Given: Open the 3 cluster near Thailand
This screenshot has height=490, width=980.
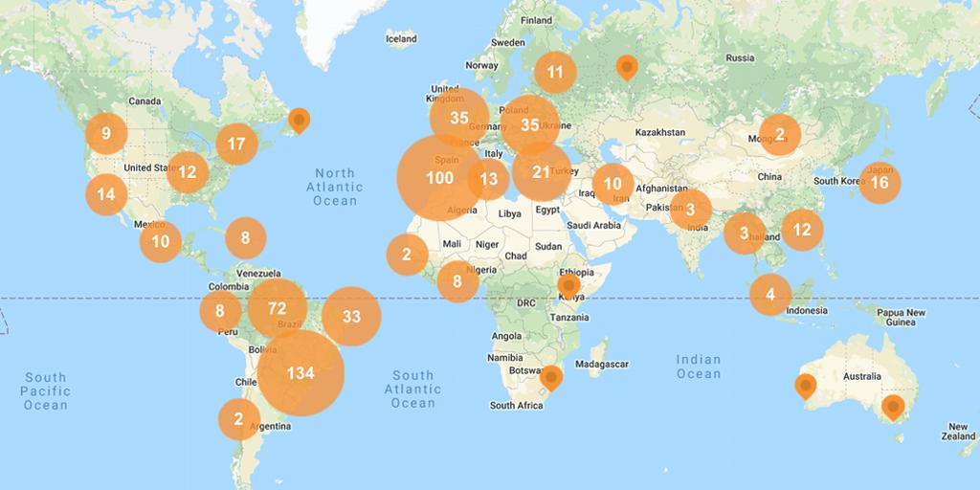Looking at the screenshot, I should point(745,234).
